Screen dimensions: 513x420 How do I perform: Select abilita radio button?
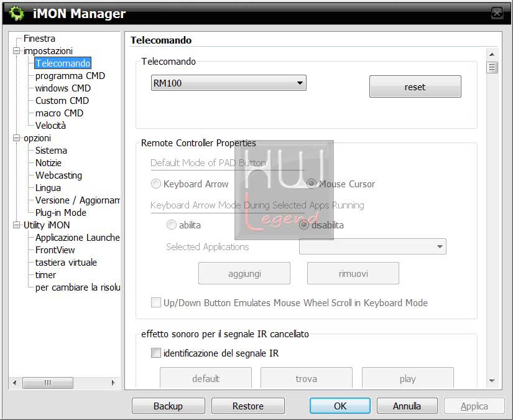tap(172, 225)
